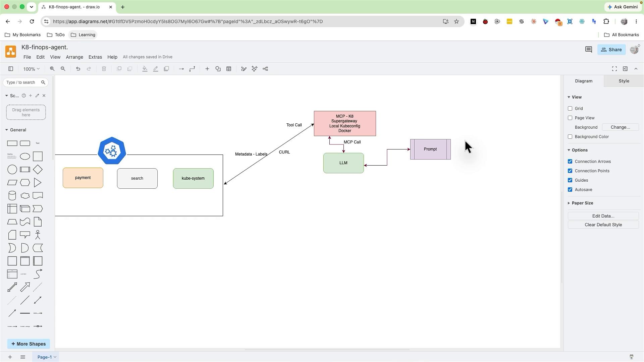644x362 pixels.
Task: Open the 100% zoom dropdown
Action: click(x=31, y=69)
